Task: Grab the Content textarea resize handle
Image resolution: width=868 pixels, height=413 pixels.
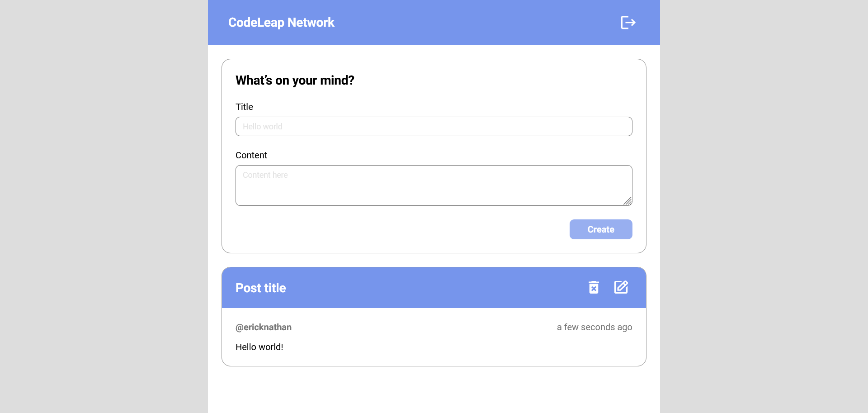Action: pyautogui.click(x=627, y=201)
